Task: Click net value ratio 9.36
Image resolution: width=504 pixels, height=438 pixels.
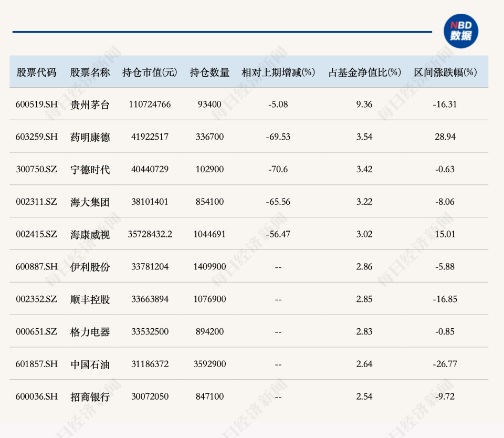Action: 364,105
